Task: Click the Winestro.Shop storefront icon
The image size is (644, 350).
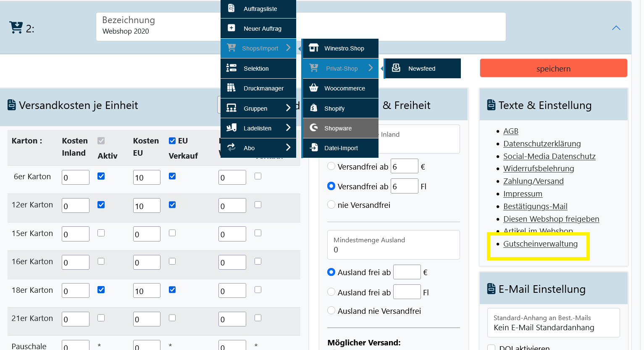Action: [x=313, y=48]
